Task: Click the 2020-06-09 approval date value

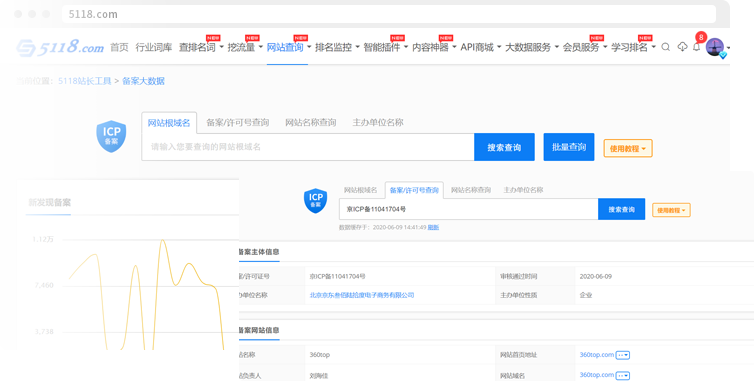Action: [596, 277]
